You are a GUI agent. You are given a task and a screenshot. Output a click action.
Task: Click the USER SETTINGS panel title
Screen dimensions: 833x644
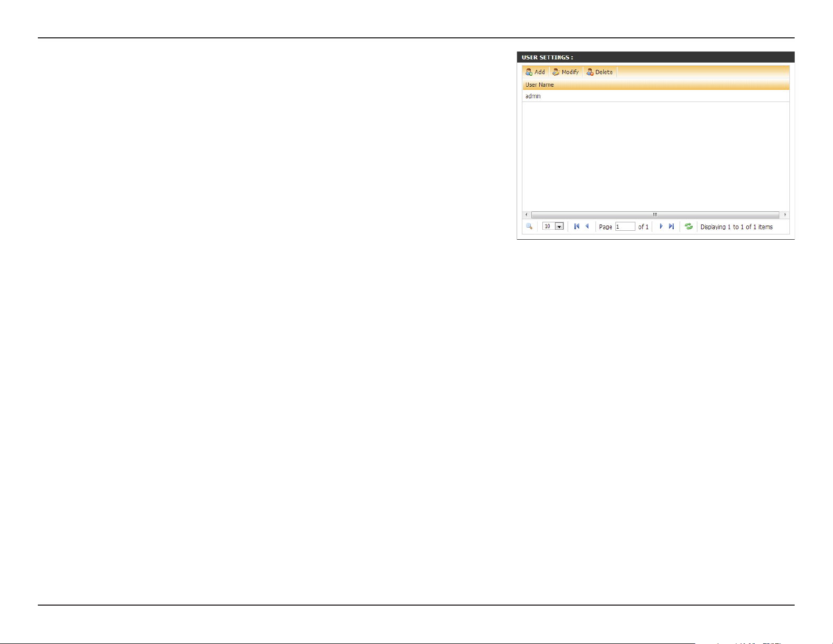(x=547, y=57)
